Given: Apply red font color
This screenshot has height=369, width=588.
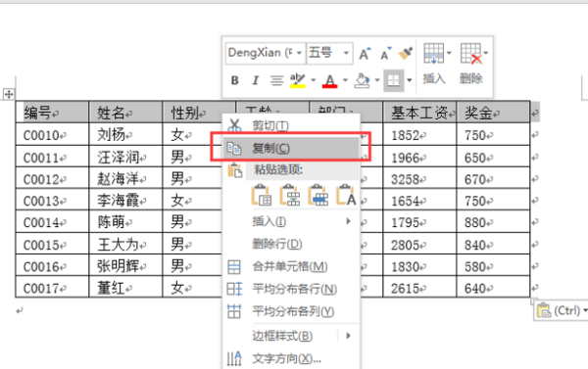Looking at the screenshot, I should coord(329,80).
